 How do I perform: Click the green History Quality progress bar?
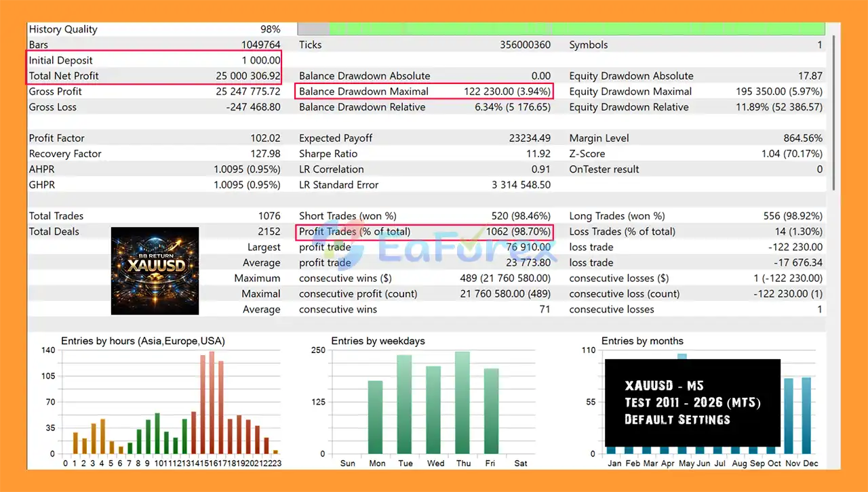576,29
